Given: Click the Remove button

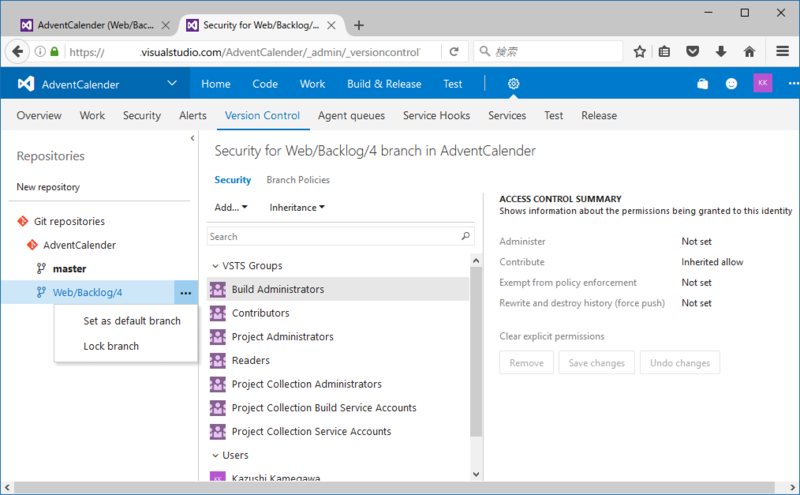Looking at the screenshot, I should click(x=526, y=363).
